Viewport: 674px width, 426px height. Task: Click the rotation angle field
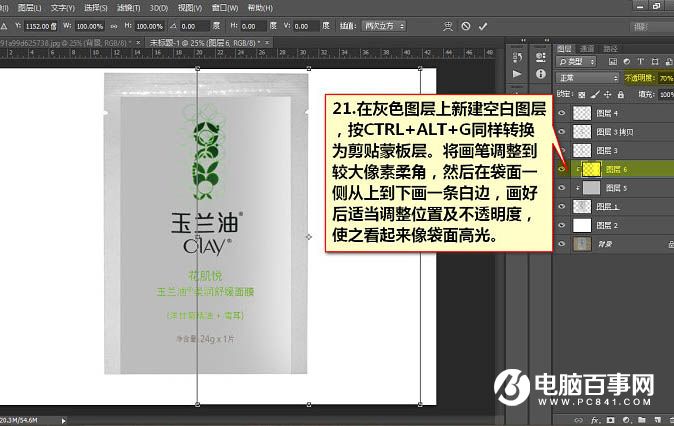(194, 26)
